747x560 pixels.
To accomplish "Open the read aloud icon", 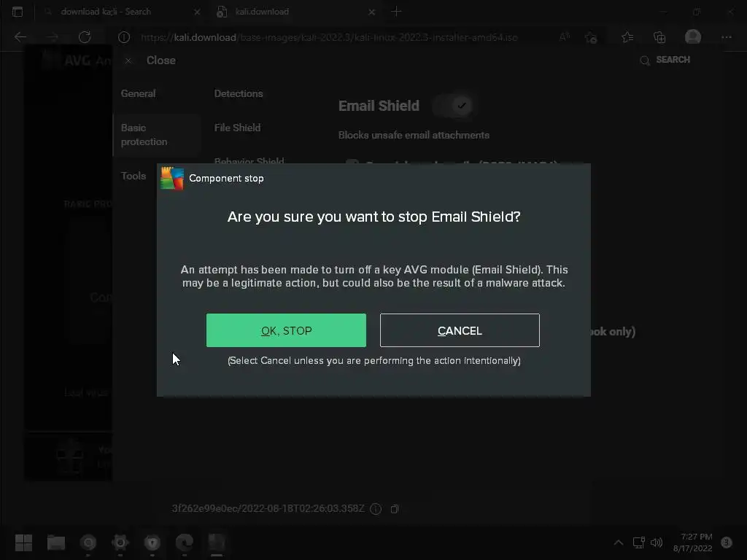I will 565,37.
